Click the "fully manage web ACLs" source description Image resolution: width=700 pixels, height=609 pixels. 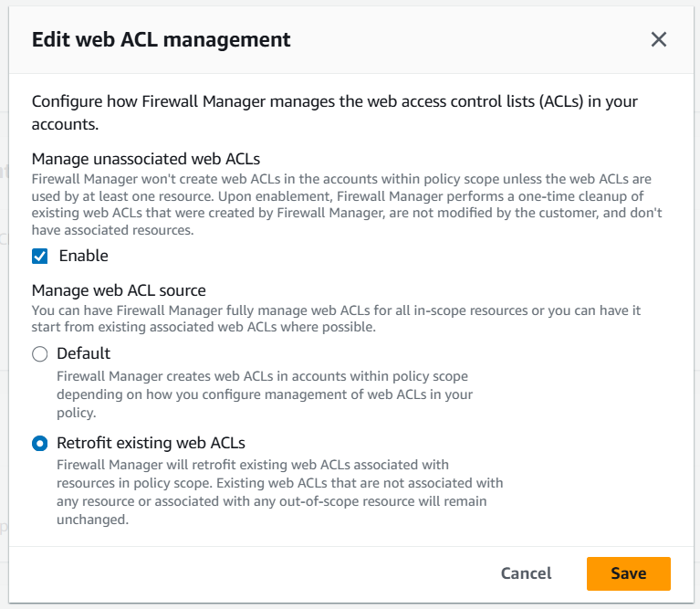(336, 319)
